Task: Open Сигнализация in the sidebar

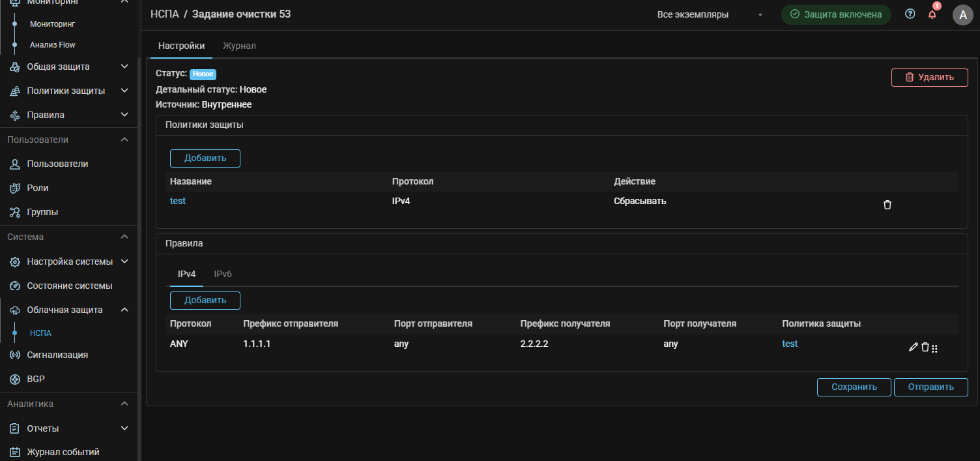Action: [57, 355]
